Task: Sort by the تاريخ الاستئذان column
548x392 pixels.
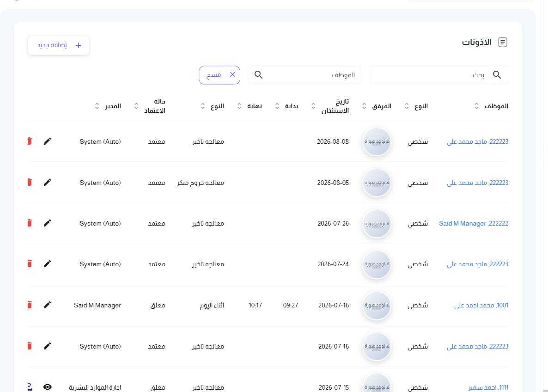Action: click(x=313, y=106)
